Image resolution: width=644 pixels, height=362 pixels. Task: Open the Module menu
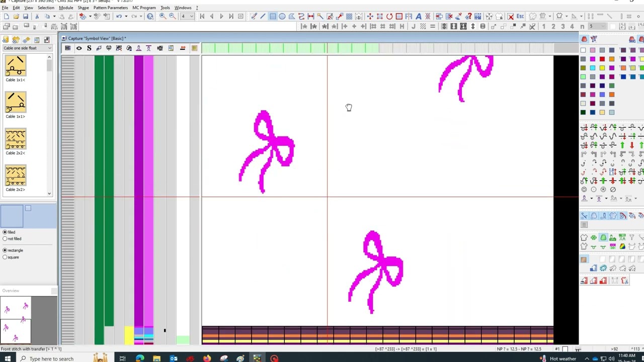click(66, 8)
